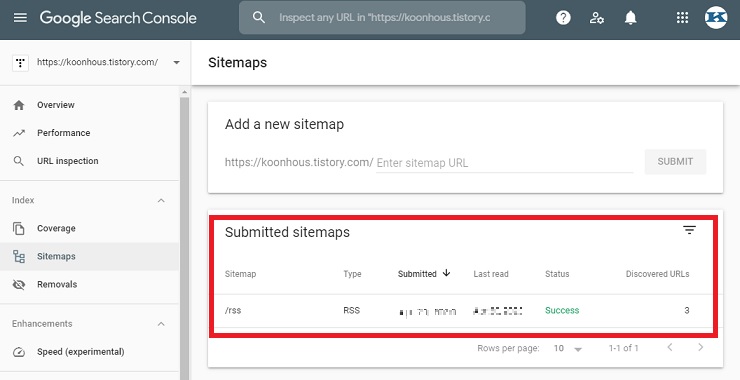Viewport: 740px width, 380px height.
Task: Show notifications bell
Action: (x=631, y=18)
